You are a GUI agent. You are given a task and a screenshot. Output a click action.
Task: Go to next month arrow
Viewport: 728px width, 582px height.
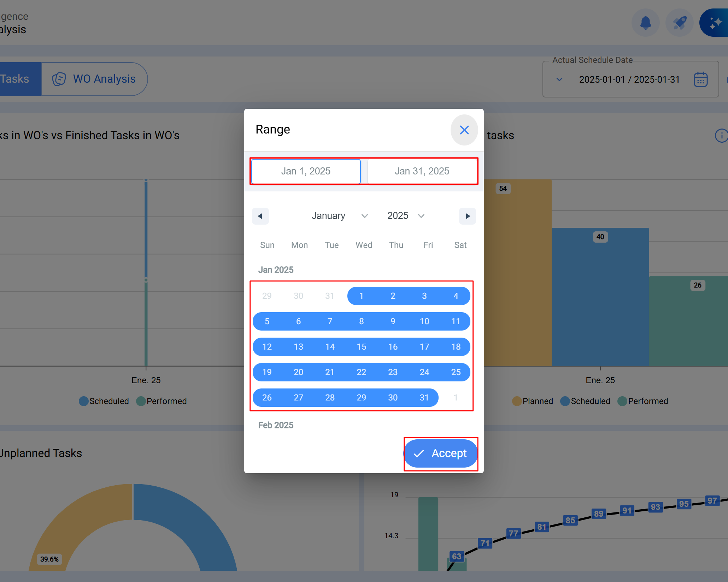[468, 216]
